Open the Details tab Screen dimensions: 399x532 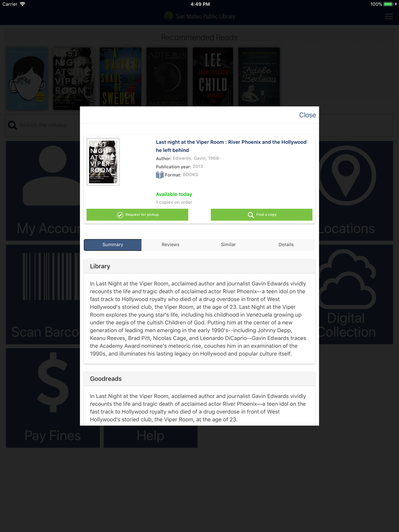286,244
